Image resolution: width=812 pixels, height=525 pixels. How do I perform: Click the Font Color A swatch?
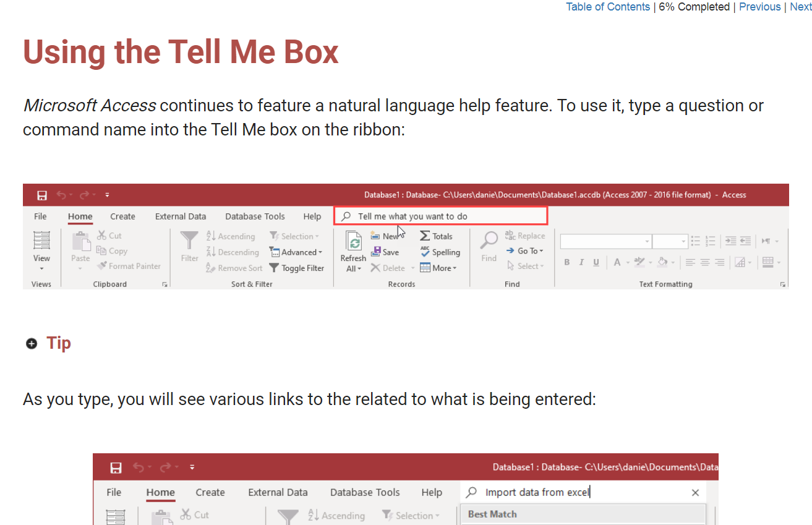tap(617, 263)
